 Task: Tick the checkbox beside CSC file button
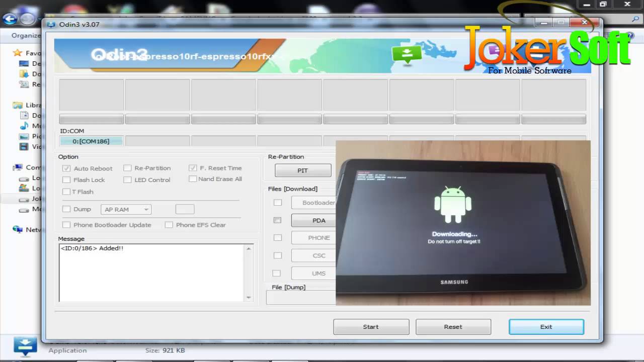277,255
